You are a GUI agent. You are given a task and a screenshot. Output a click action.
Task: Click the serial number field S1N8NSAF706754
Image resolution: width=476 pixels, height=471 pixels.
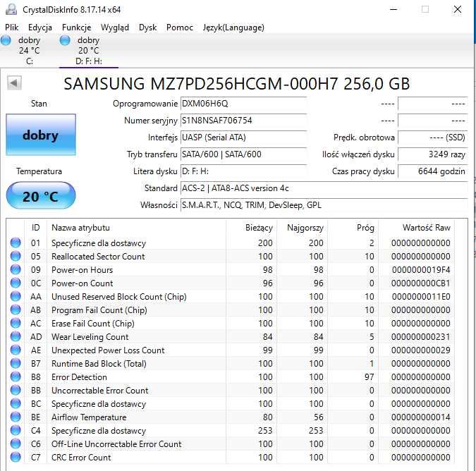tap(243, 121)
